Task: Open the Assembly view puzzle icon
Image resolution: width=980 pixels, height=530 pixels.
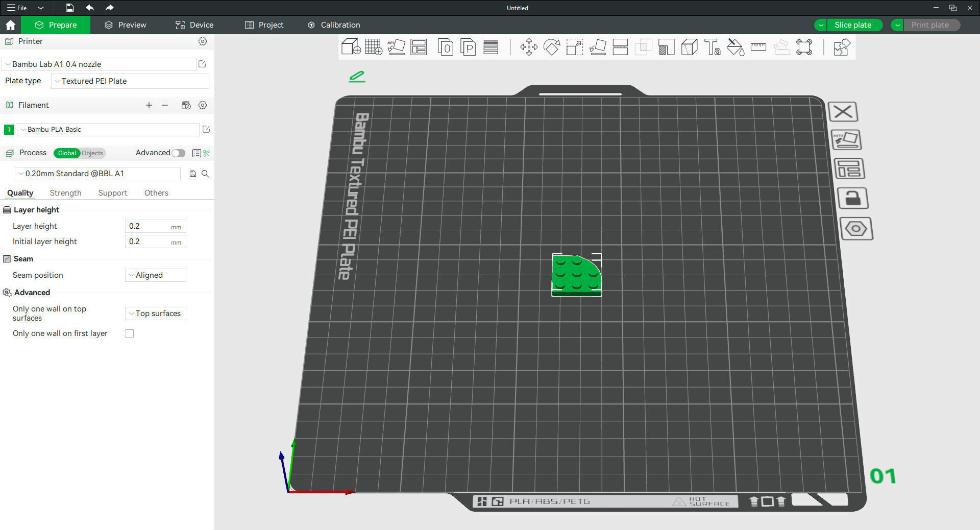Action: pos(842,47)
